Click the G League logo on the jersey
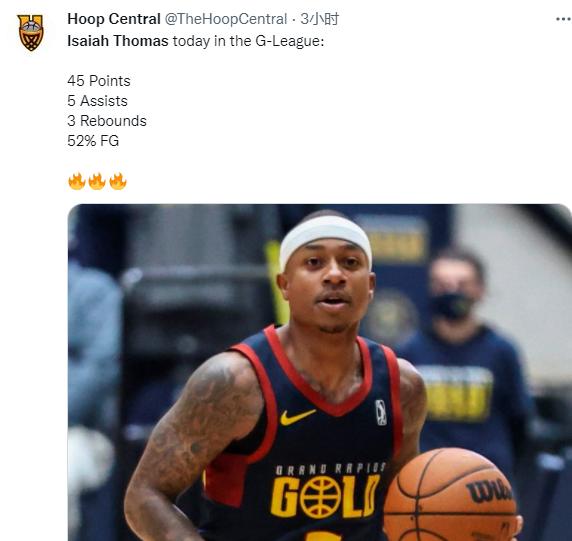This screenshot has height=541, width=572. click(381, 412)
